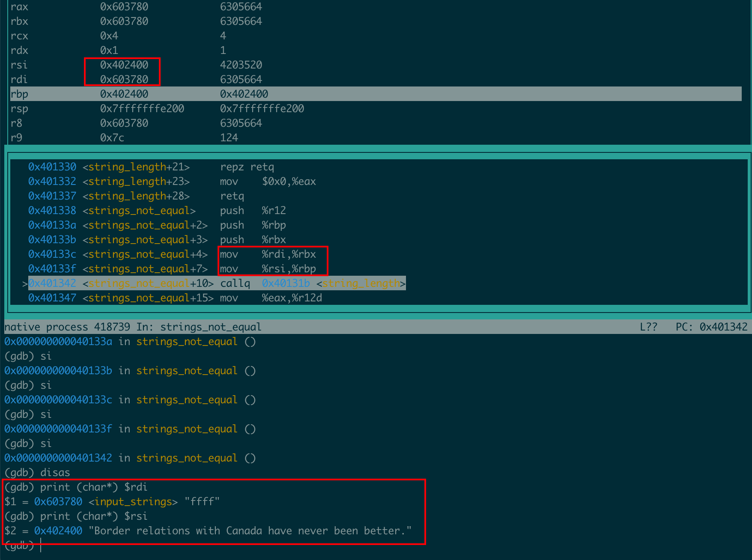Click the "ffff" string result

click(202, 502)
